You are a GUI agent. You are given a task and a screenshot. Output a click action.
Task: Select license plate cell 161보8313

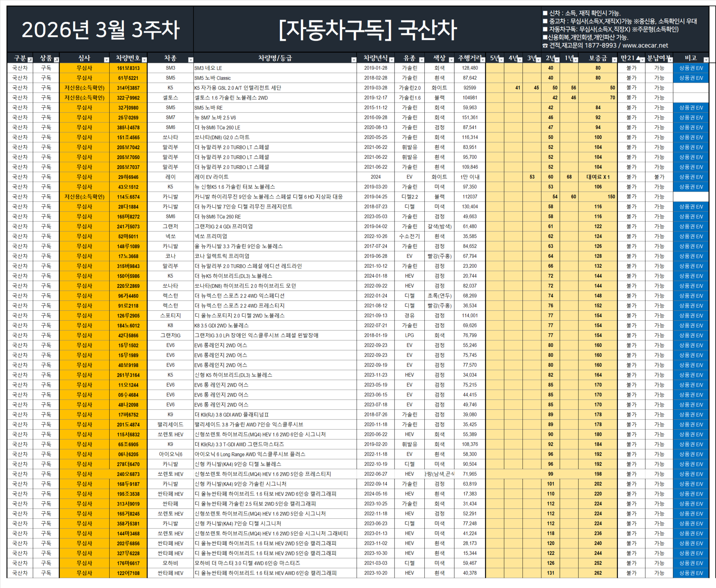click(128, 68)
